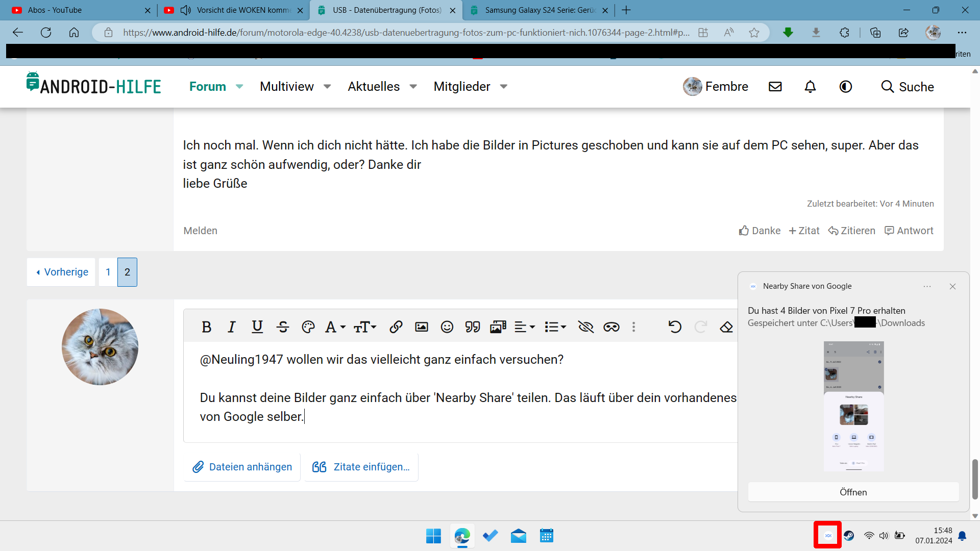This screenshot has height=551, width=980.
Task: Open the smiley emoji picker
Action: [447, 327]
